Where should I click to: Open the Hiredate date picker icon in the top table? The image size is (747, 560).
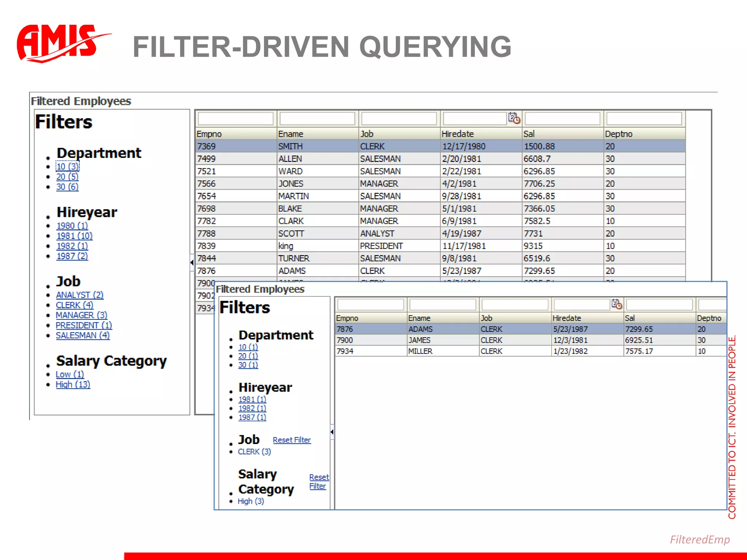point(514,118)
